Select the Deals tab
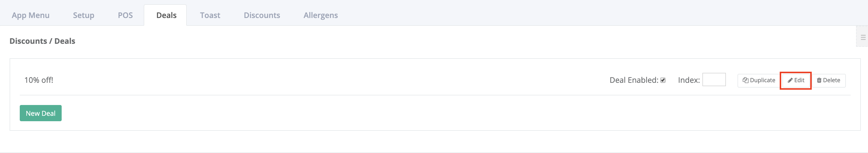Viewport: 868px width, 153px height. 166,15
